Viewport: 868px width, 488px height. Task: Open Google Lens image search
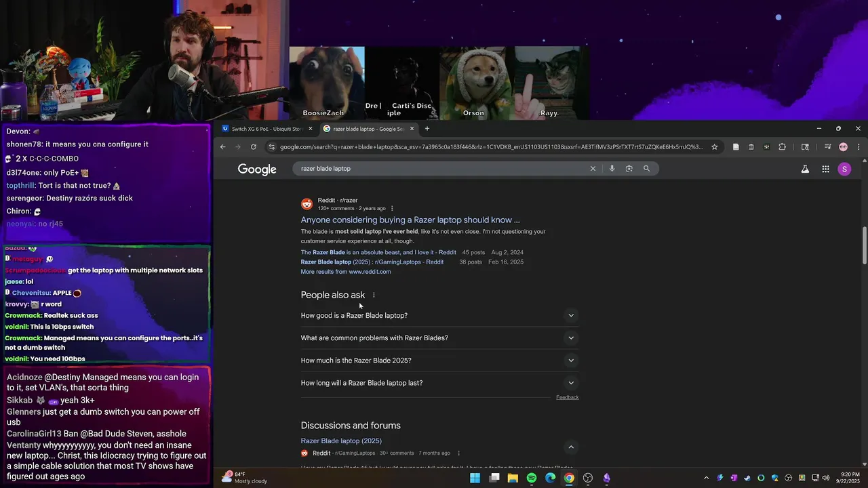point(629,169)
